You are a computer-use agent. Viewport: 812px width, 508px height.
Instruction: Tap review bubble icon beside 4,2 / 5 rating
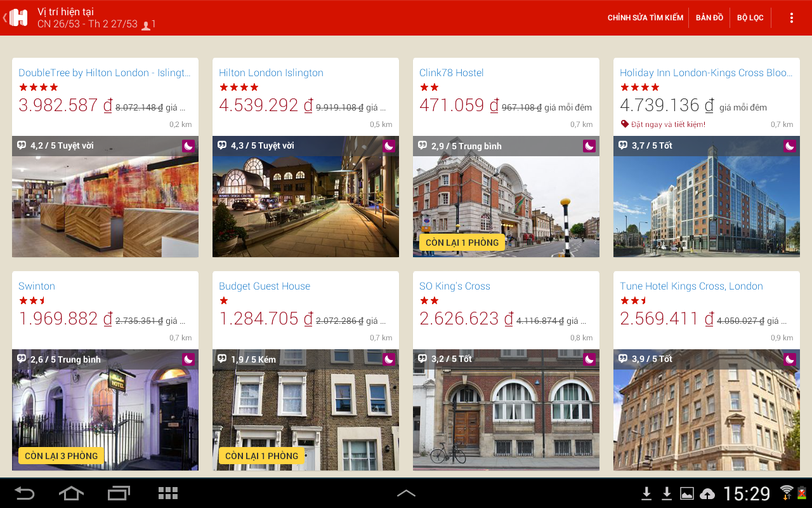[x=22, y=145]
